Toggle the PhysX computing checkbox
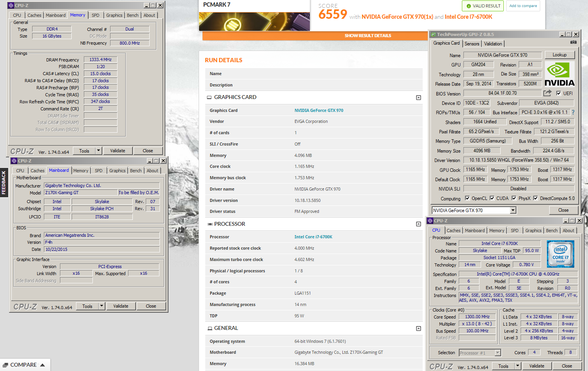This screenshot has width=588, height=371. 514,198
